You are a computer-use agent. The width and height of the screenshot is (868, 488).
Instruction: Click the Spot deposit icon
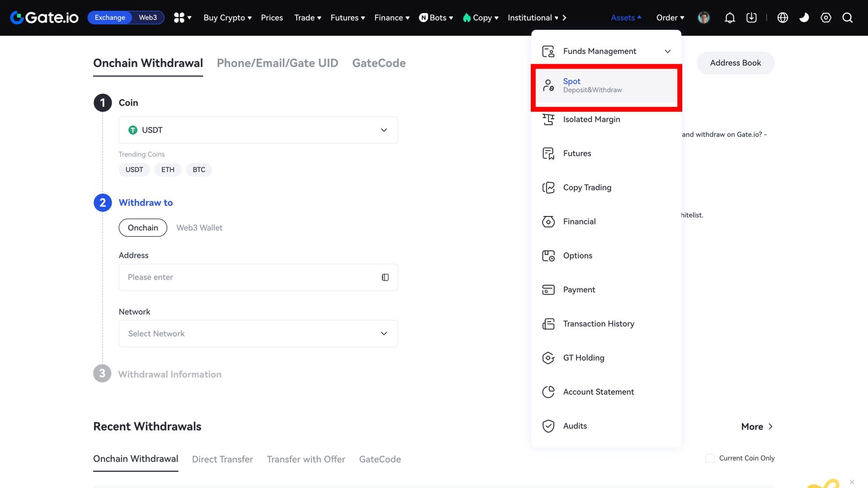pyautogui.click(x=548, y=85)
